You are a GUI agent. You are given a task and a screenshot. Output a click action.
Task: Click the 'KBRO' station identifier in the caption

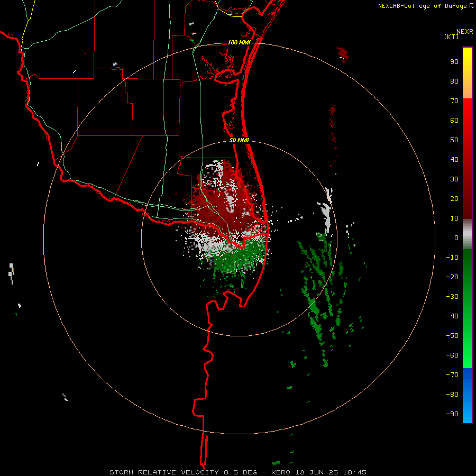point(281,472)
